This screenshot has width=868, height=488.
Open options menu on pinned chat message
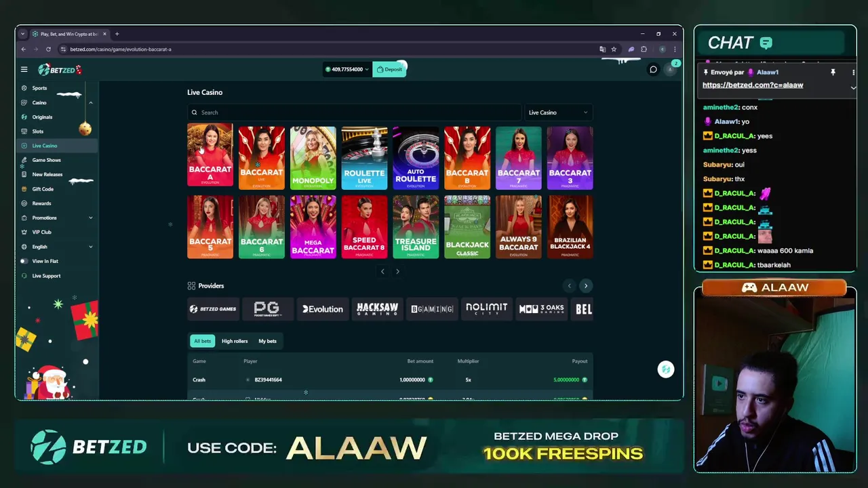pos(853,72)
